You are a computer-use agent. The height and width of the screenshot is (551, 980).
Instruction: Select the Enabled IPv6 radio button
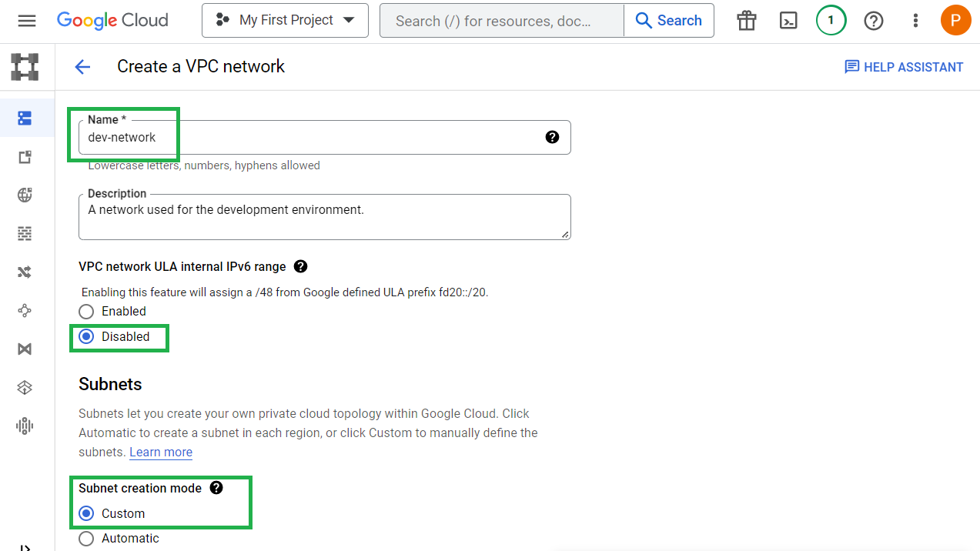click(x=87, y=312)
